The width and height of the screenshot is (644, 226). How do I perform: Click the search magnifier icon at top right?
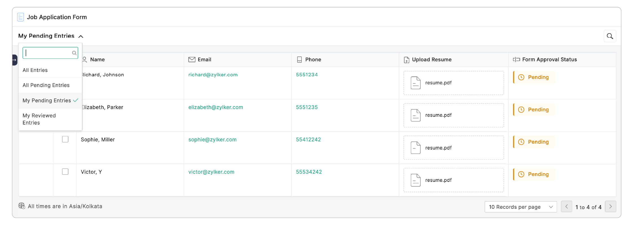point(610,36)
